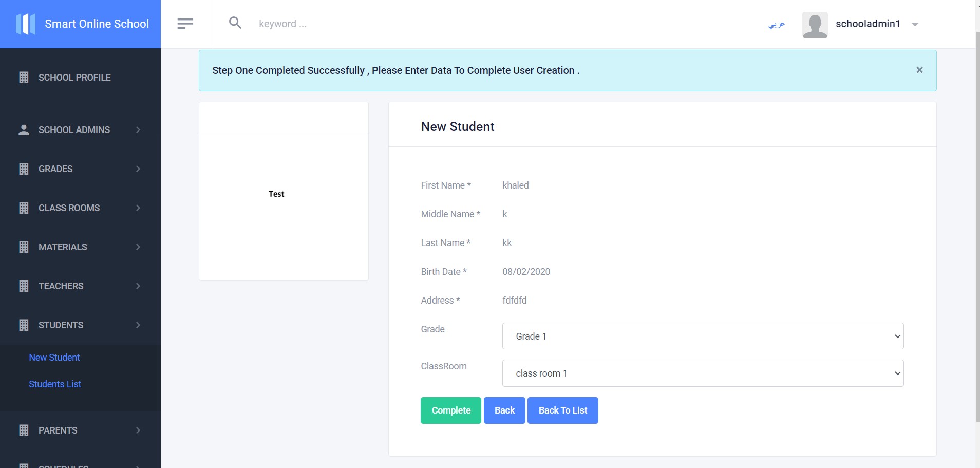Expand the Class Rooms sidebar menu
Image resolution: width=980 pixels, height=468 pixels.
tap(80, 208)
